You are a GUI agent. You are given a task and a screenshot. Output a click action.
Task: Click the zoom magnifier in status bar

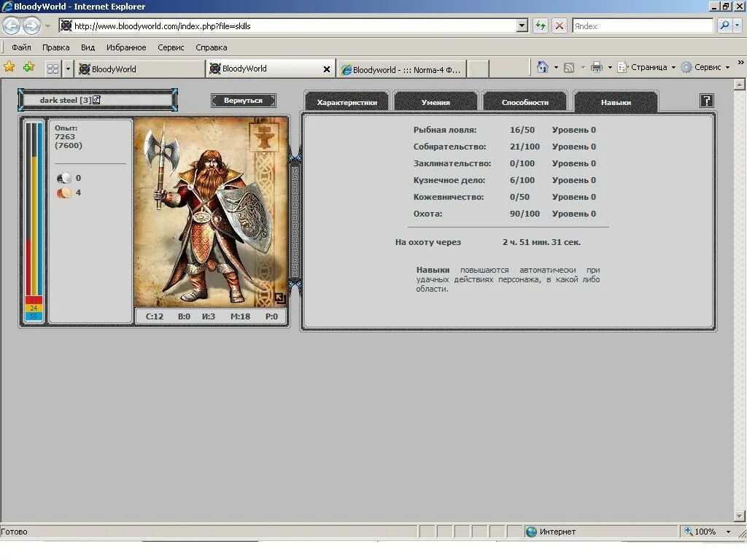click(x=689, y=531)
